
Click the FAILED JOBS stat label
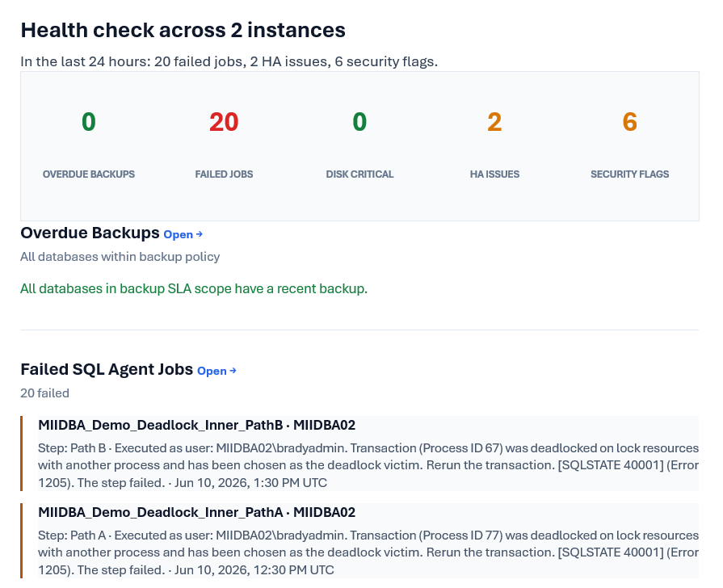coord(224,174)
